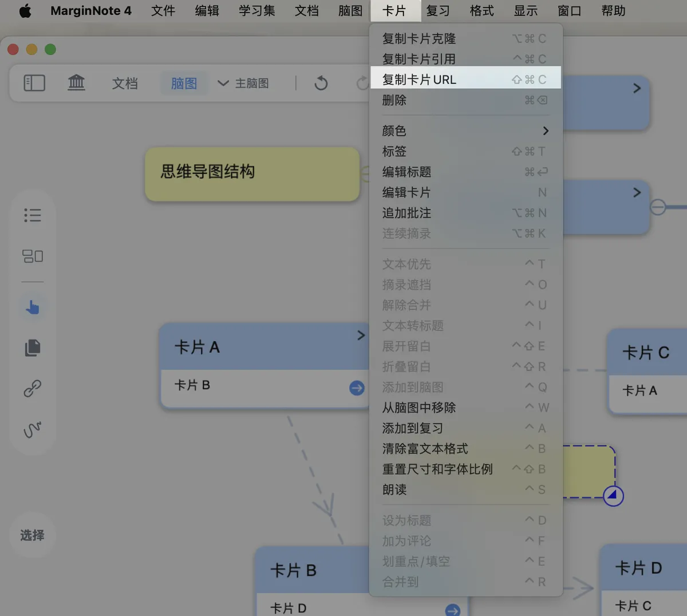Viewport: 687px width, 616px height.
Task: Switch to 文档 view
Action: 125,83
